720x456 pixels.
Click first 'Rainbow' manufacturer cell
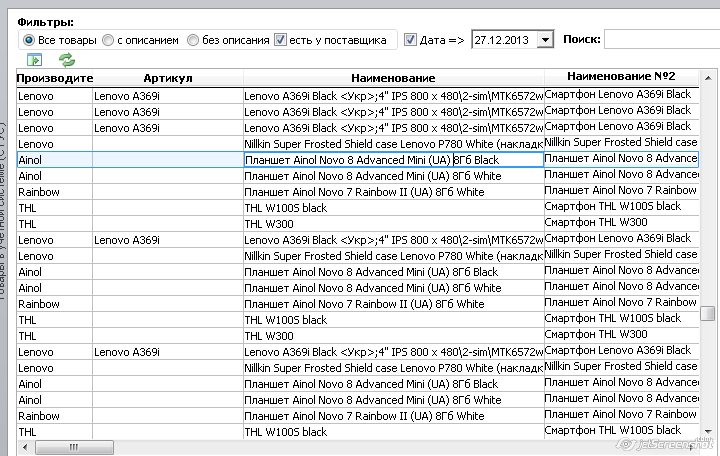55,192
